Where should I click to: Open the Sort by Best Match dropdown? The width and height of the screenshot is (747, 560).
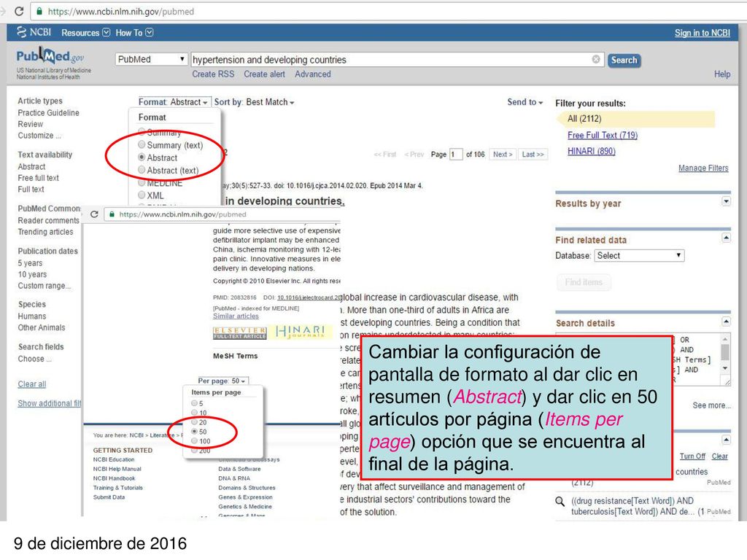click(254, 102)
